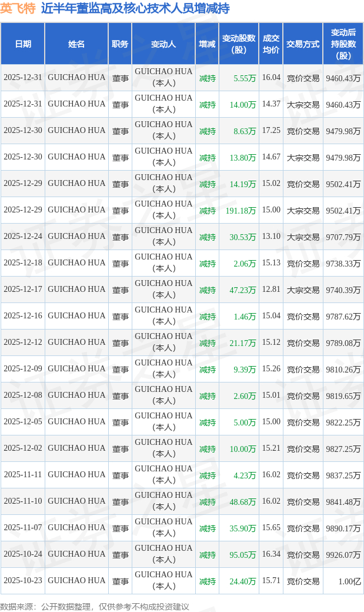Click the 变动人 column header

click(163, 44)
